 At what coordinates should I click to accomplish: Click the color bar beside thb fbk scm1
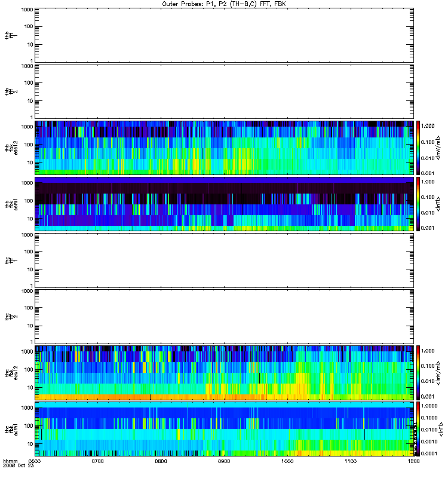(x=418, y=204)
